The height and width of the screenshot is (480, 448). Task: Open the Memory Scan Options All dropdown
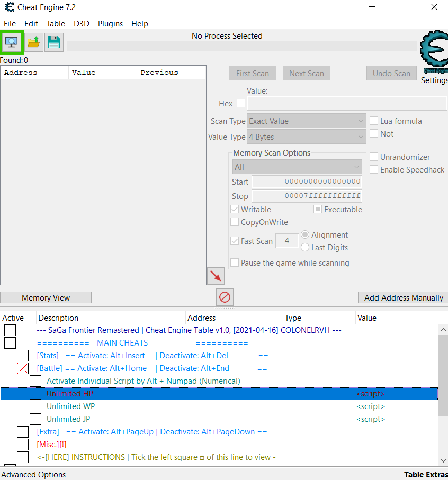[297, 167]
